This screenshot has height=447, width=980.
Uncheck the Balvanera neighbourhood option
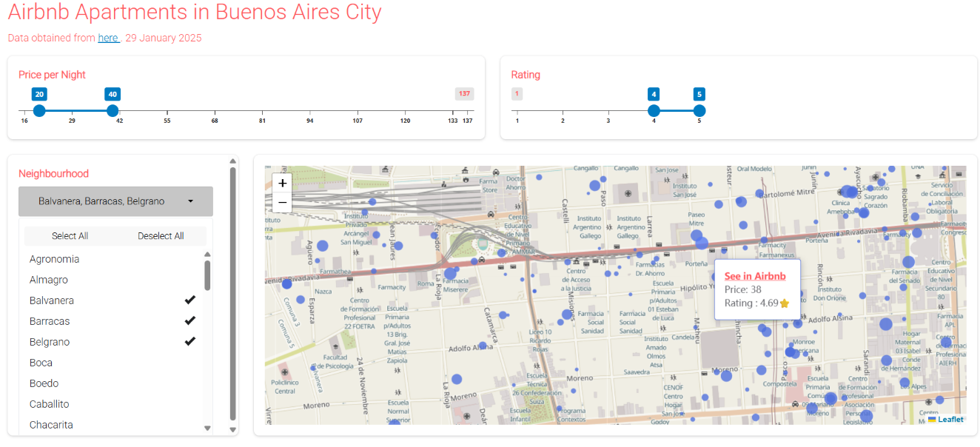tap(115, 300)
